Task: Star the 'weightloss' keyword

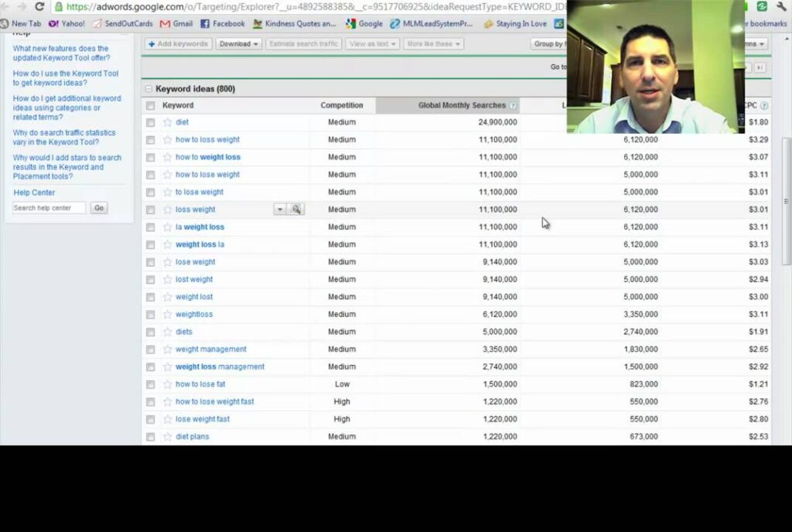Action: click(x=168, y=315)
